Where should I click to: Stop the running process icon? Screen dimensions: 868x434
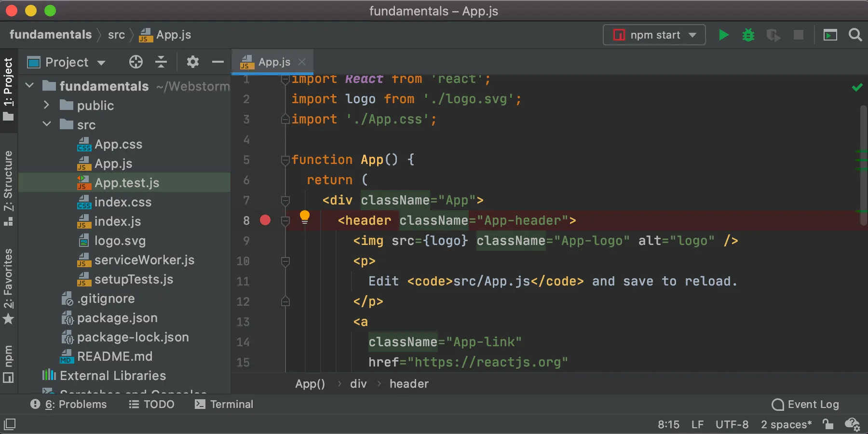pyautogui.click(x=799, y=35)
